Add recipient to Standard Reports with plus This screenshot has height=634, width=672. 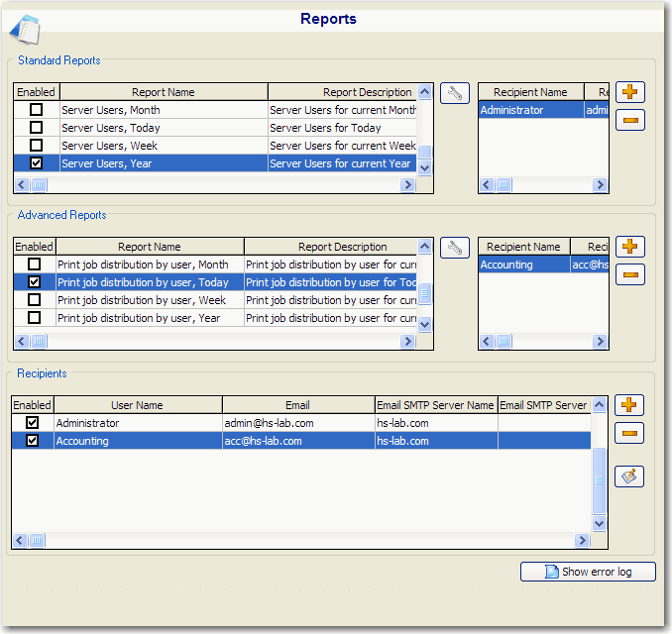(630, 92)
